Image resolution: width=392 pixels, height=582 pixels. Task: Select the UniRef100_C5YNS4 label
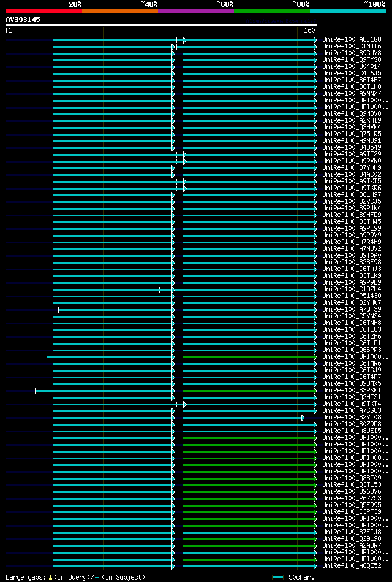pyautogui.click(x=352, y=316)
